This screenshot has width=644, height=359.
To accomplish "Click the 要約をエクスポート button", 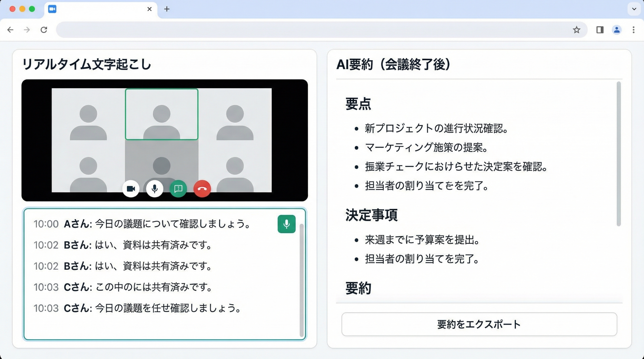I will [x=479, y=324].
